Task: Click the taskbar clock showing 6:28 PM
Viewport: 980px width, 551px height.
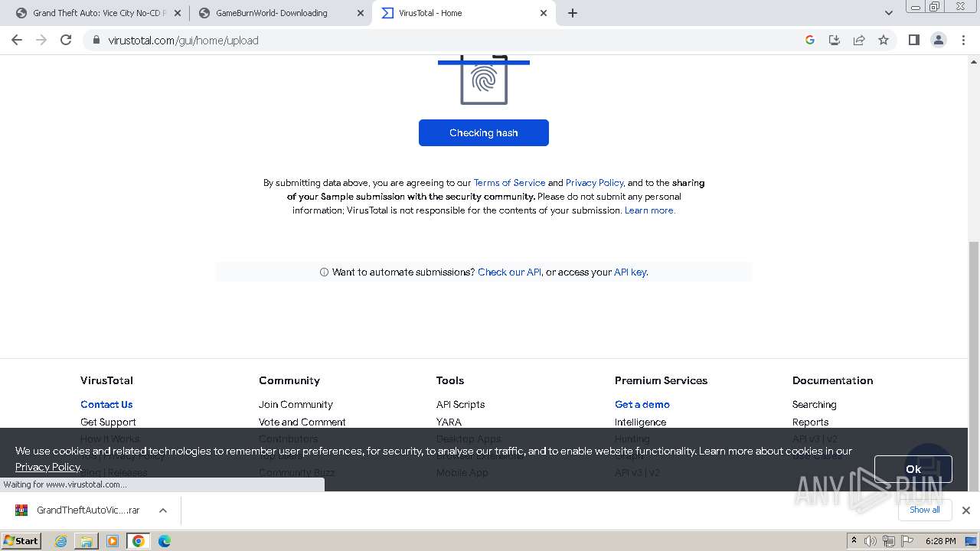Action: 940,541
